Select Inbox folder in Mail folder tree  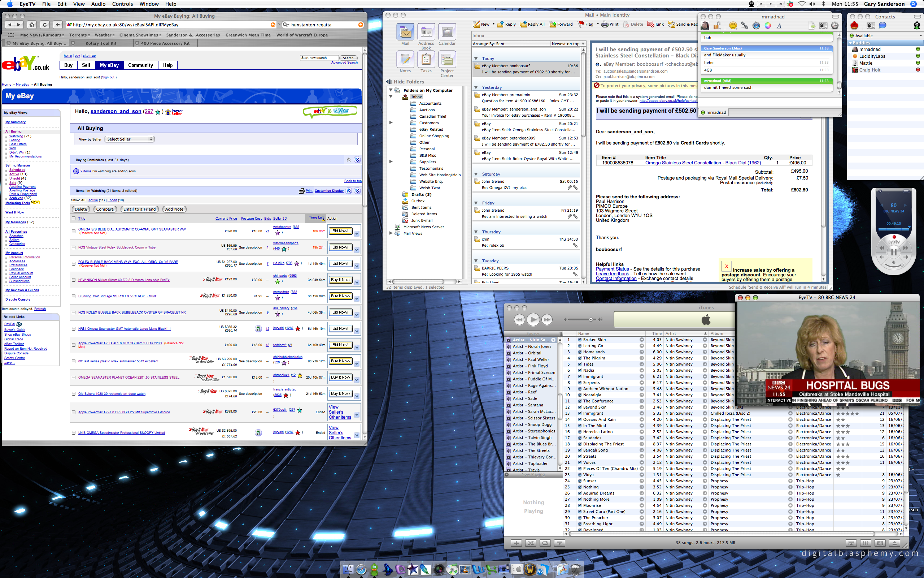click(417, 97)
